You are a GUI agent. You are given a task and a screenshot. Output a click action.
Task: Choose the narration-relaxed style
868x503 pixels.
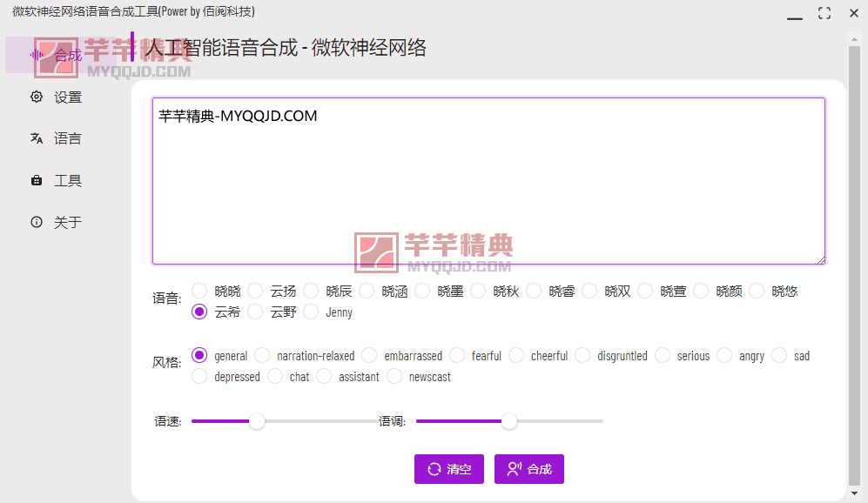coord(262,355)
